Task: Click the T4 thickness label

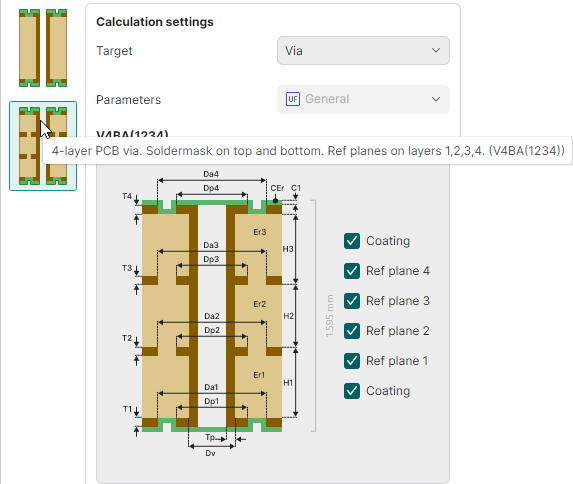Action: pos(127,196)
